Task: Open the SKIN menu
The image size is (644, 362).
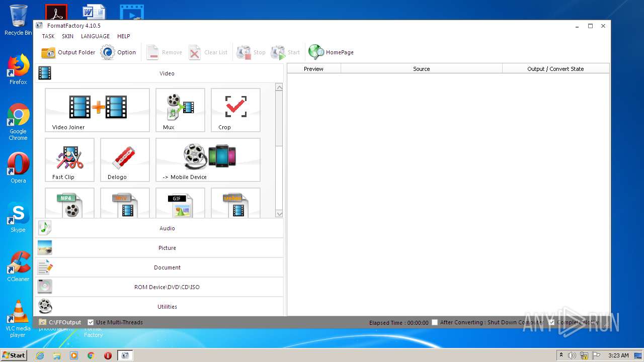Action: (x=67, y=36)
